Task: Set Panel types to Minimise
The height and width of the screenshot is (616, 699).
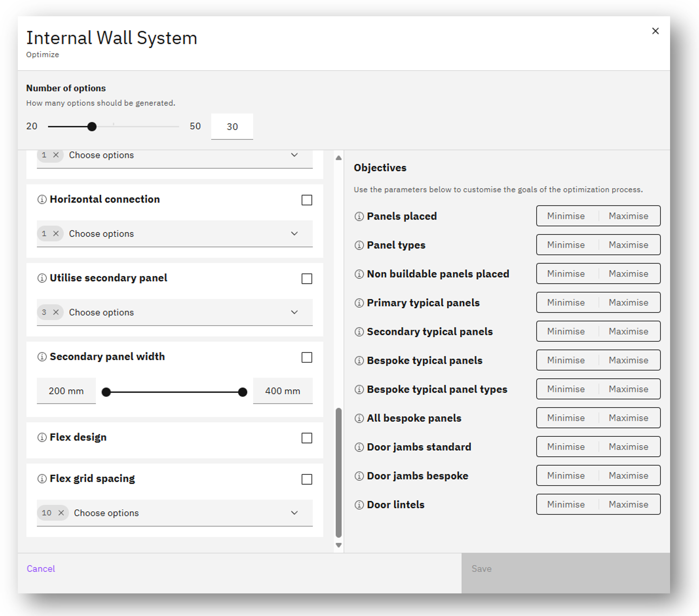Action: click(x=567, y=245)
